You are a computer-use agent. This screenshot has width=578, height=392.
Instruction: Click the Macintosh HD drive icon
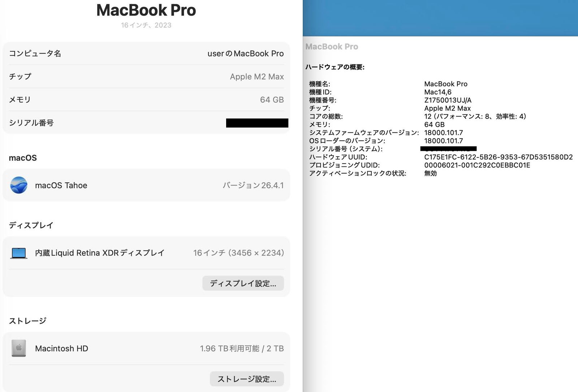[x=19, y=348]
